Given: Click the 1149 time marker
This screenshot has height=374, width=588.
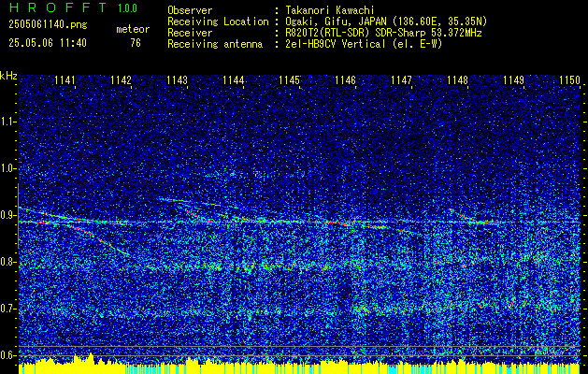Looking at the screenshot, I should 514,80.
